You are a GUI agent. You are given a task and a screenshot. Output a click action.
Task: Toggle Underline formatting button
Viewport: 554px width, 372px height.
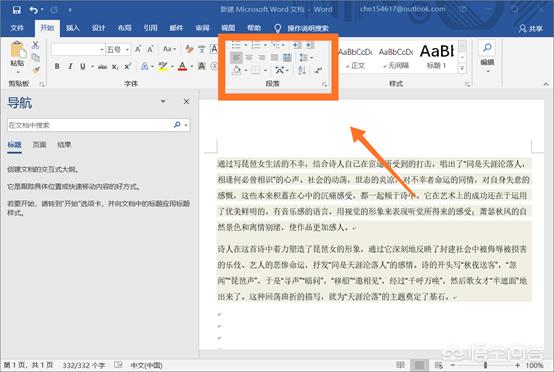tap(83, 66)
